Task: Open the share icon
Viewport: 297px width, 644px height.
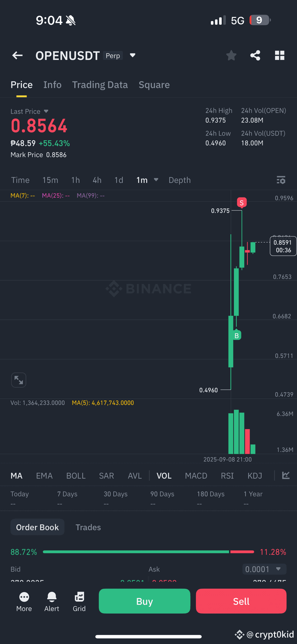Action: click(255, 55)
